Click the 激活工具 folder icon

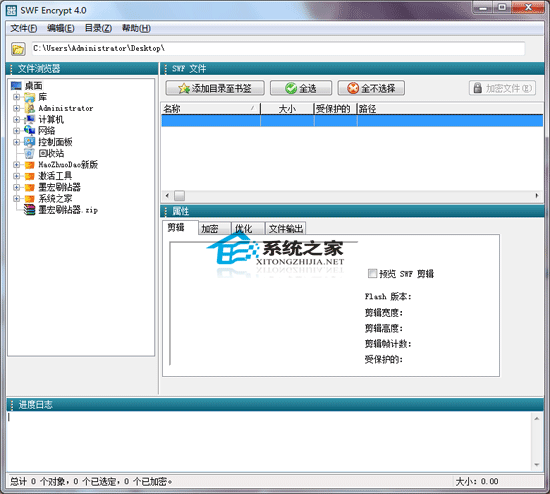click(29, 176)
